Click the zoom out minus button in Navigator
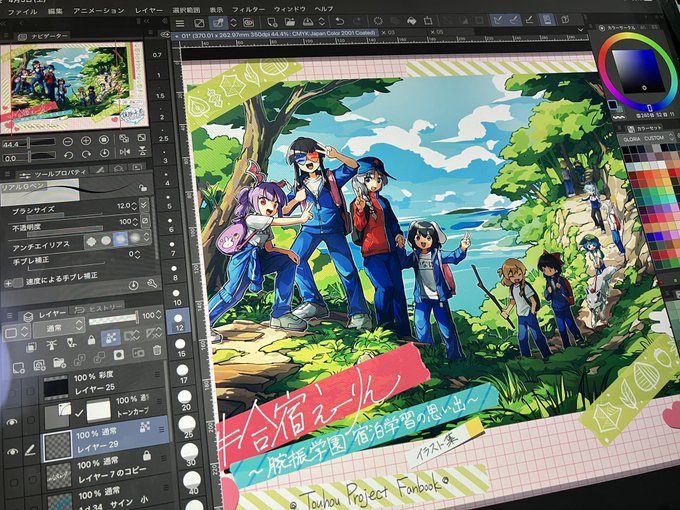680x510 pixels. (x=67, y=141)
